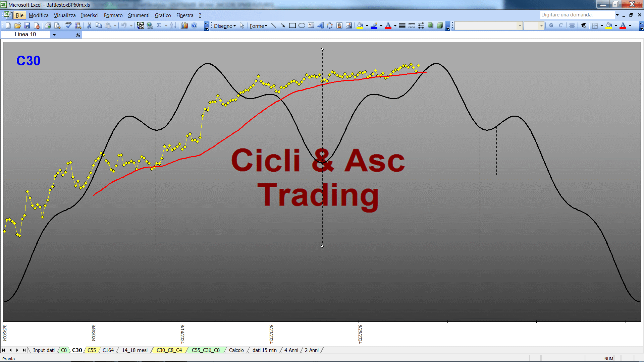Copy the selection
Viewport: 644px width, 362px height.
click(99, 25)
